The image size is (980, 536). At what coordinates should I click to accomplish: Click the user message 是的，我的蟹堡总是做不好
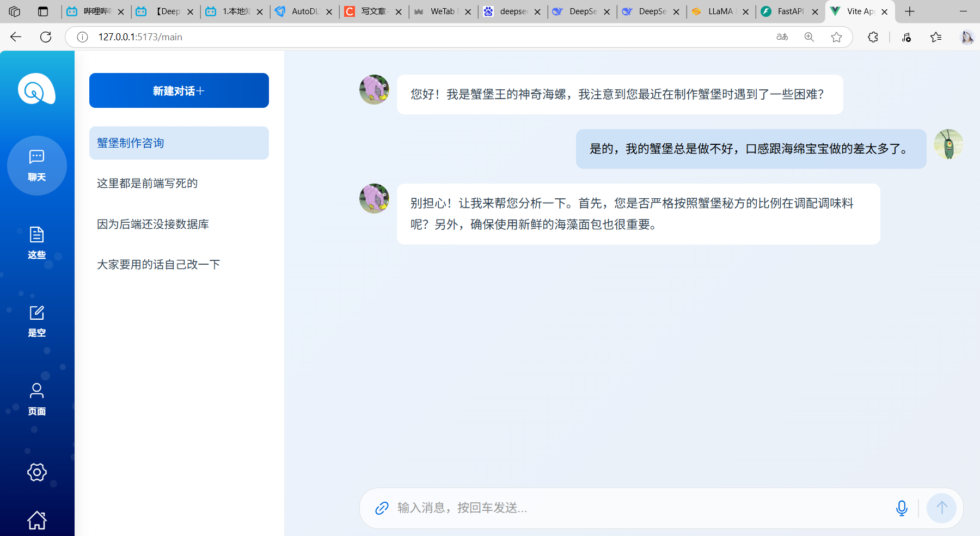coord(751,149)
